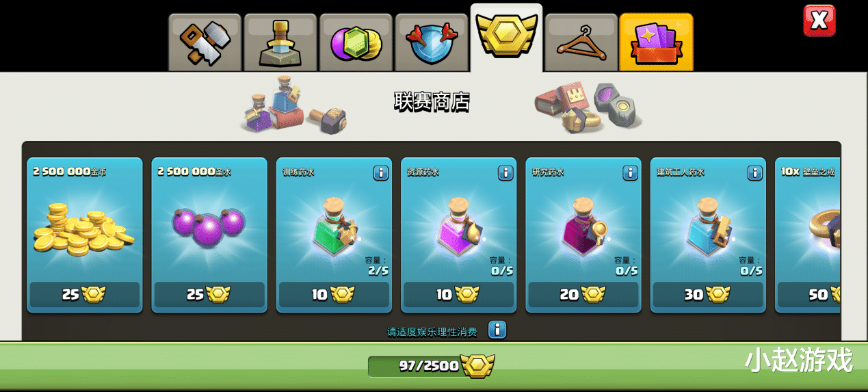
Task: Open the clothes hanger skins tab
Action: click(x=581, y=42)
